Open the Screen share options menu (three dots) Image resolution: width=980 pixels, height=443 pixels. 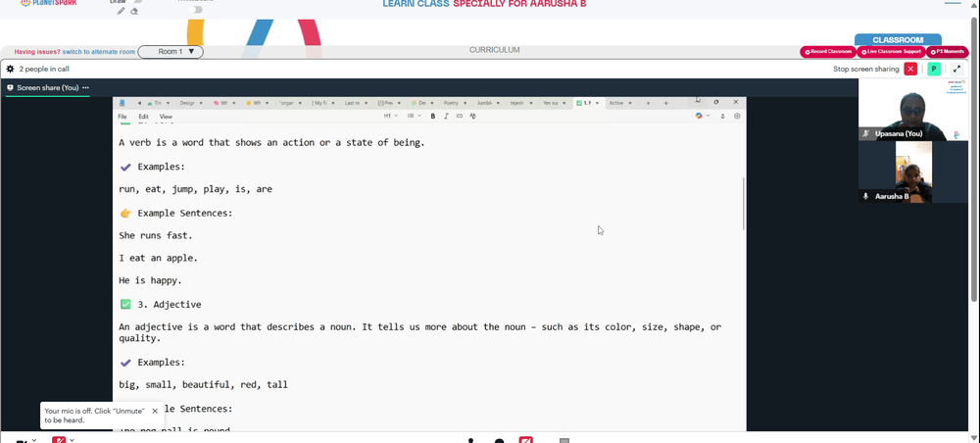tap(85, 88)
